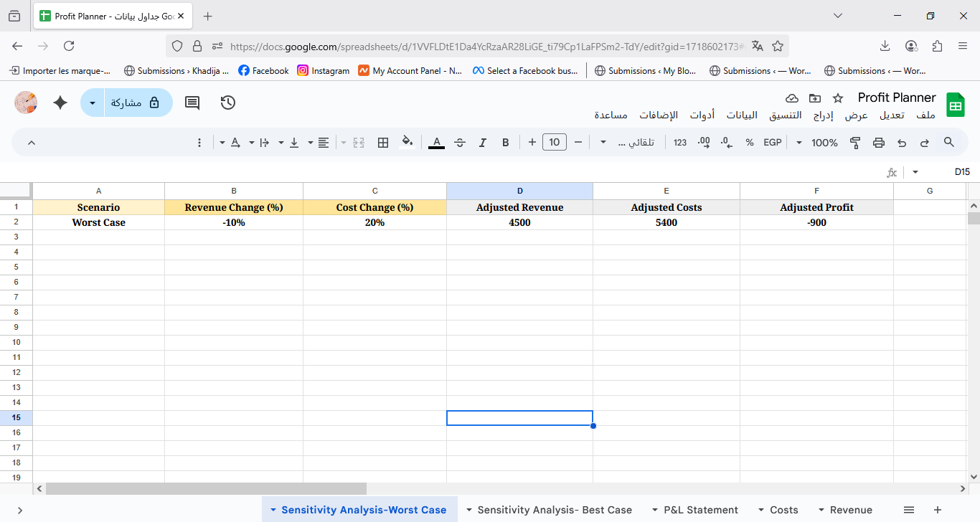Open the cell borders tool

pyautogui.click(x=383, y=143)
